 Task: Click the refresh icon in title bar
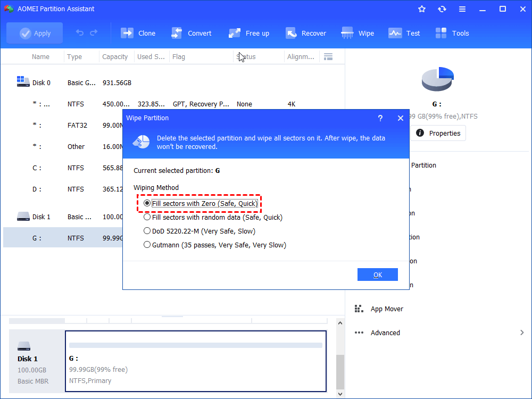coord(442,9)
